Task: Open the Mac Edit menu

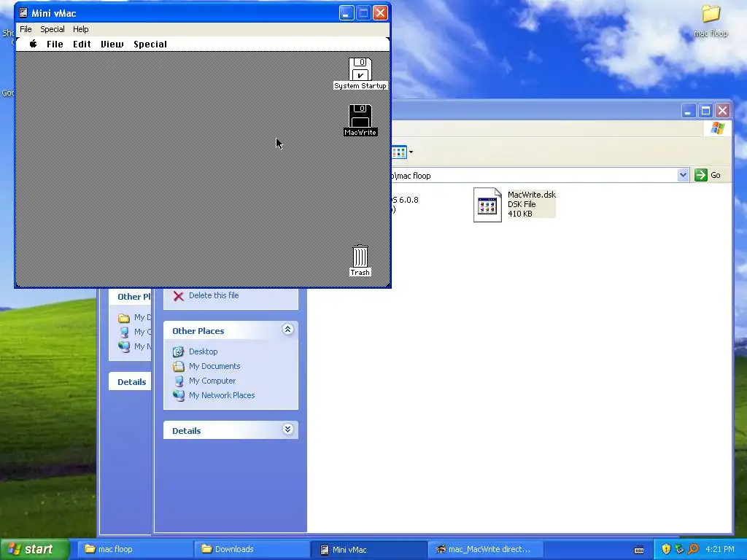Action: (x=82, y=44)
